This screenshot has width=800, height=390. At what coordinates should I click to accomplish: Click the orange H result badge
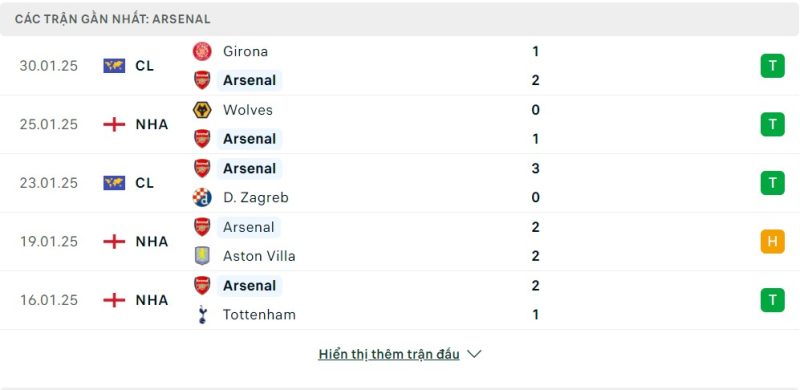[772, 241]
